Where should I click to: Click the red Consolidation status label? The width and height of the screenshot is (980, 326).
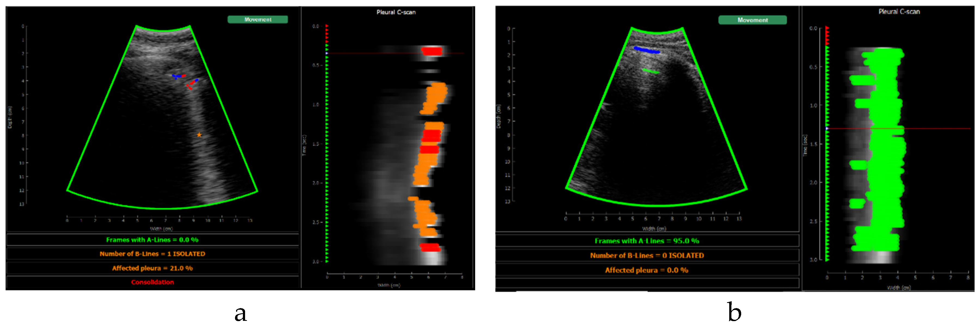coord(152,282)
